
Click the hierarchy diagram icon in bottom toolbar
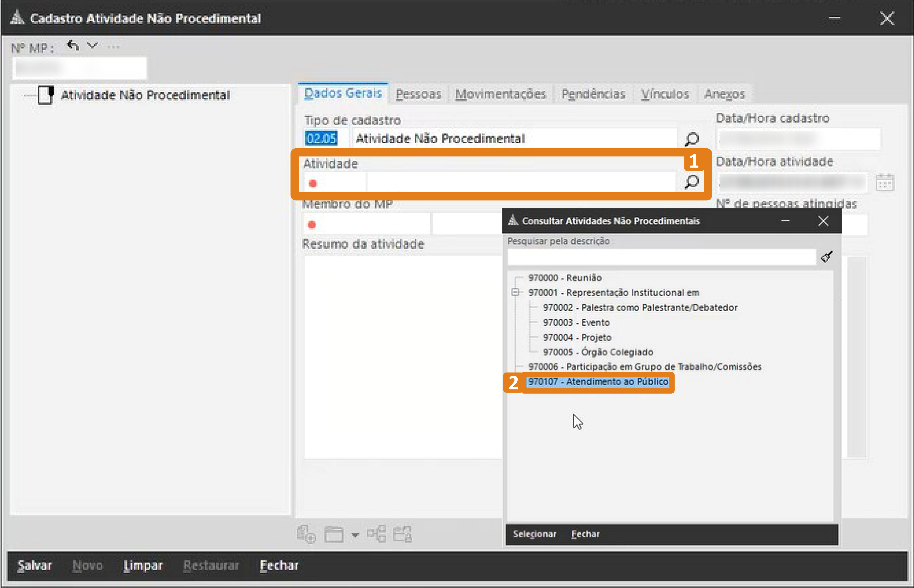tap(376, 533)
